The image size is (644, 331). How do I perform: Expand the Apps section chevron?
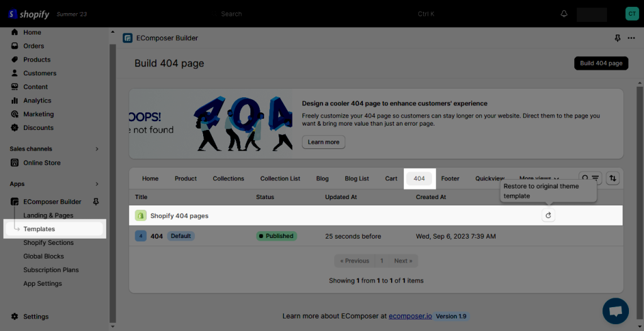tap(97, 184)
